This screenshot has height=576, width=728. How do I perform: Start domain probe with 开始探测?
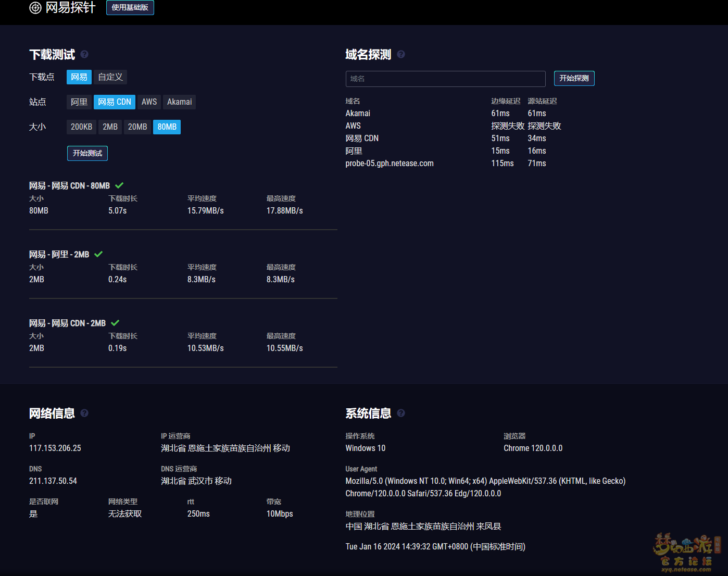pos(574,79)
